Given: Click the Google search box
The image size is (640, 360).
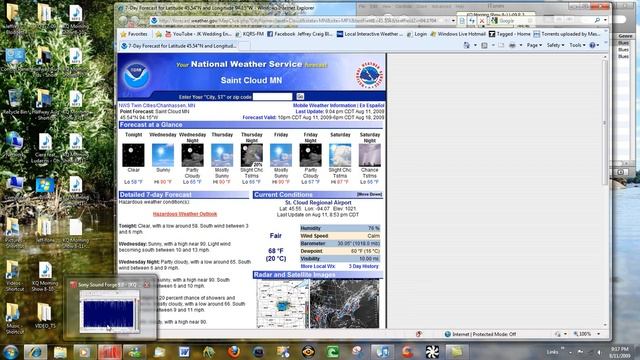Looking at the screenshot, I should pyautogui.click(x=541, y=20).
